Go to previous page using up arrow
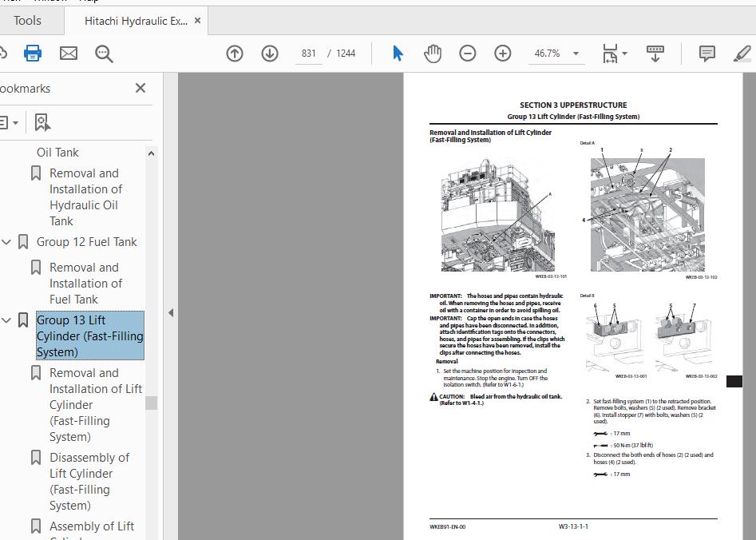This screenshot has height=540, width=756. 235,54
